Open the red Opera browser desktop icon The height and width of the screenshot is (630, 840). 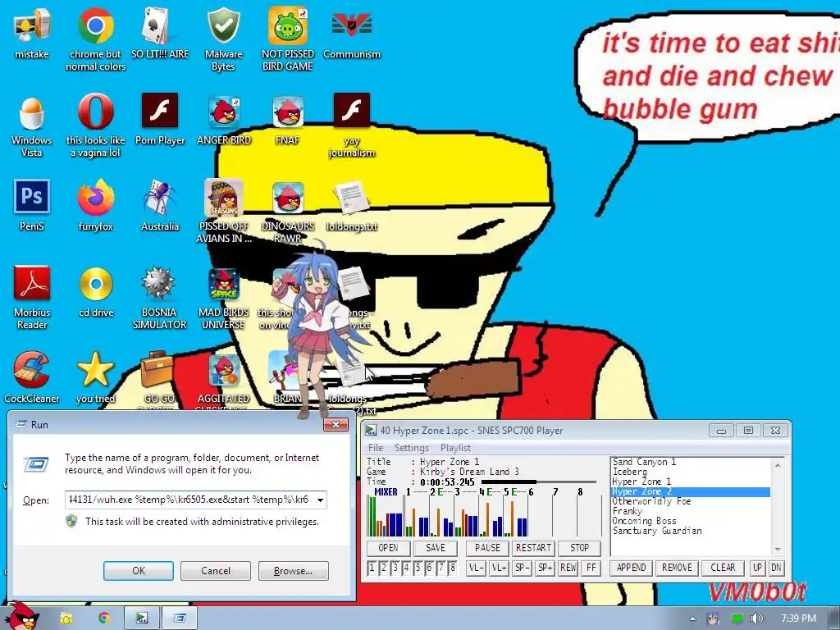[95, 112]
